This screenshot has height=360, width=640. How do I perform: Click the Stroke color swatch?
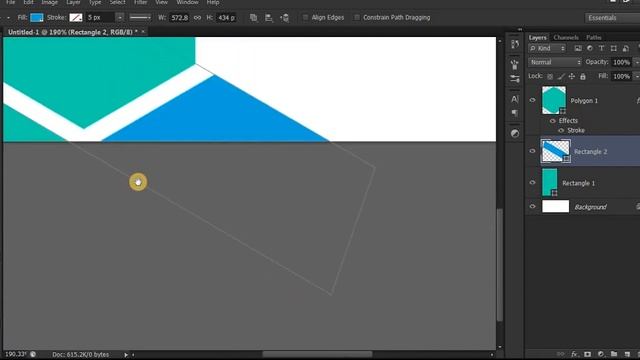pos(76,18)
